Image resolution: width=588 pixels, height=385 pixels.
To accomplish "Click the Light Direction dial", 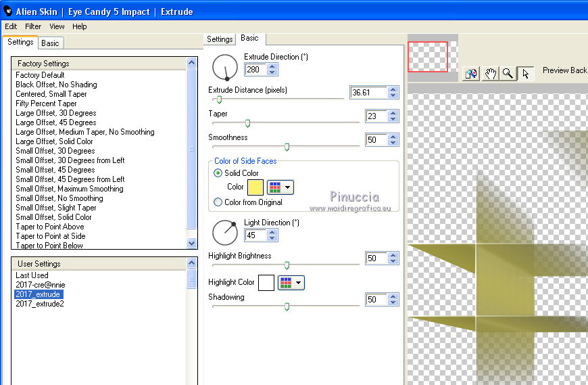I will tap(225, 233).
